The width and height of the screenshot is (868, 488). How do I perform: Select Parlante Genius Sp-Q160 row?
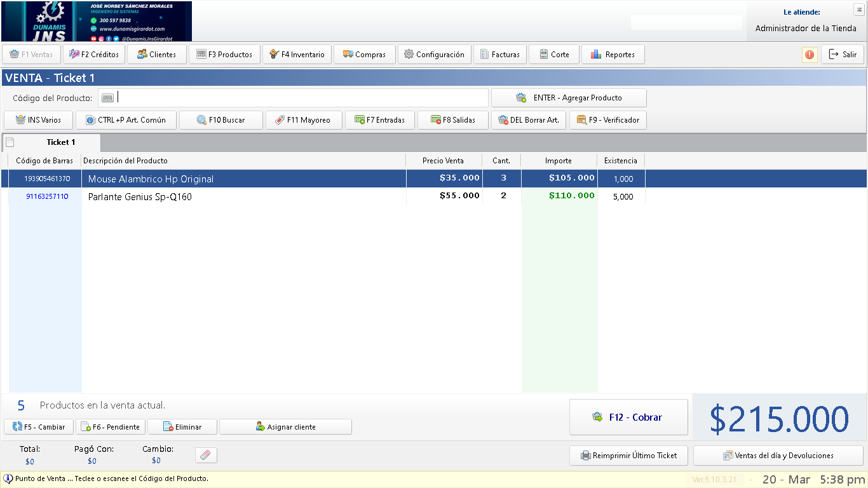tap(434, 196)
